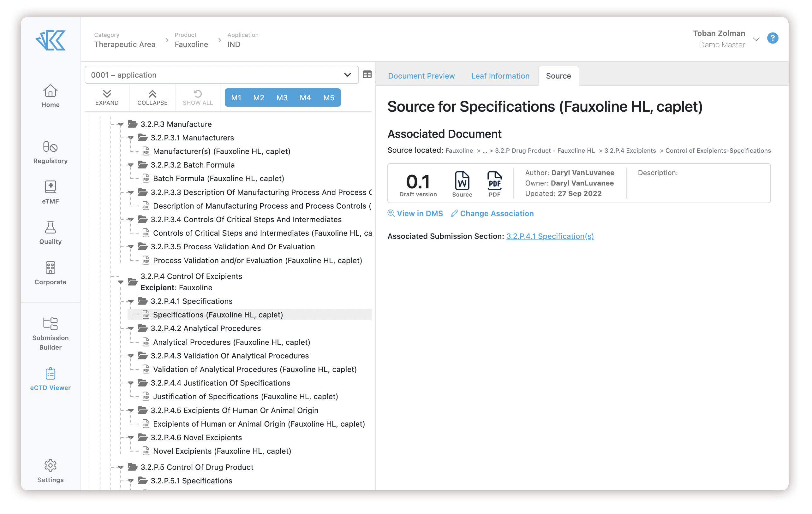Image resolution: width=812 pixels, height=514 pixels.
Task: Open 3.2.P.4.1 Specification(s) link
Action: [x=550, y=236]
